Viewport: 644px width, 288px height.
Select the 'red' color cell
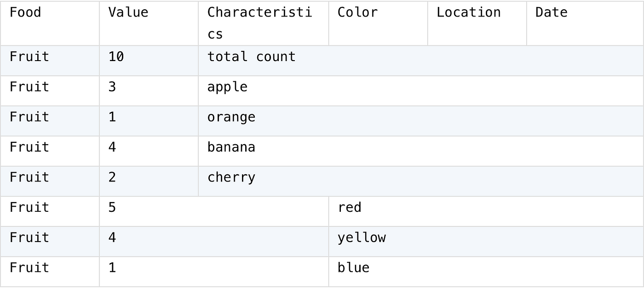486,211
